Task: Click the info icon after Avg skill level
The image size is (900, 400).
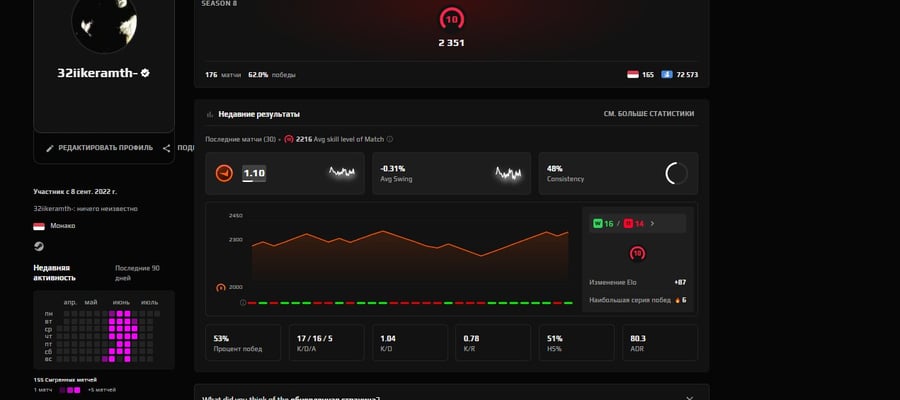Action: tap(390, 139)
